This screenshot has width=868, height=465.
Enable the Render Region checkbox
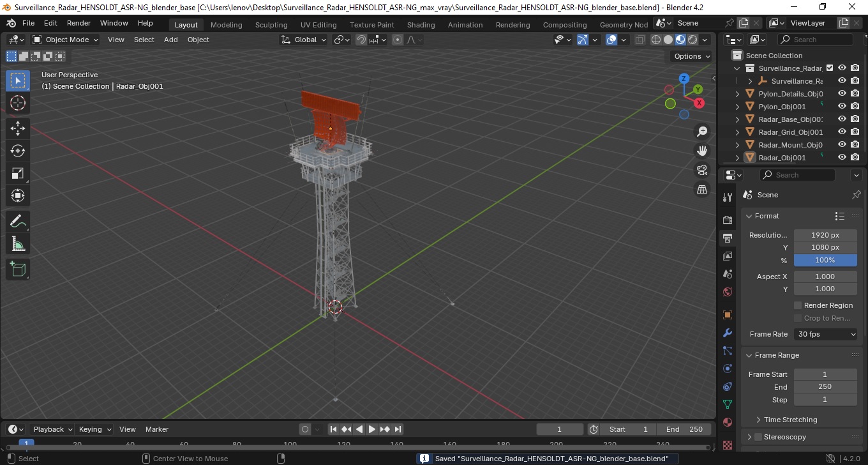point(798,305)
